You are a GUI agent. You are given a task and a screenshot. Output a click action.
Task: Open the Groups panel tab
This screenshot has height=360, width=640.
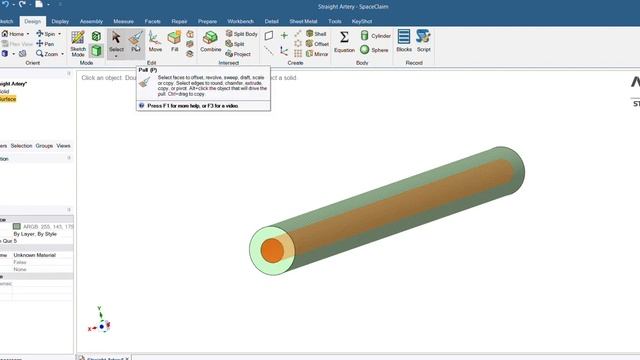(x=44, y=146)
